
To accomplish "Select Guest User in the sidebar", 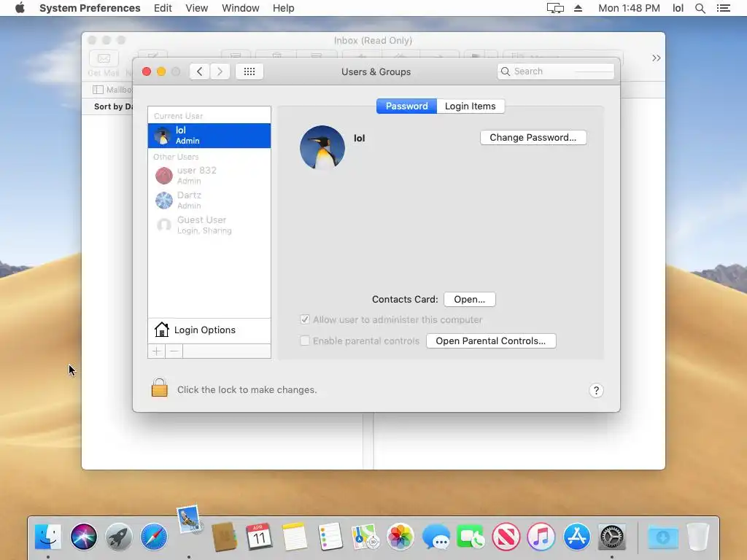I will coord(209,225).
